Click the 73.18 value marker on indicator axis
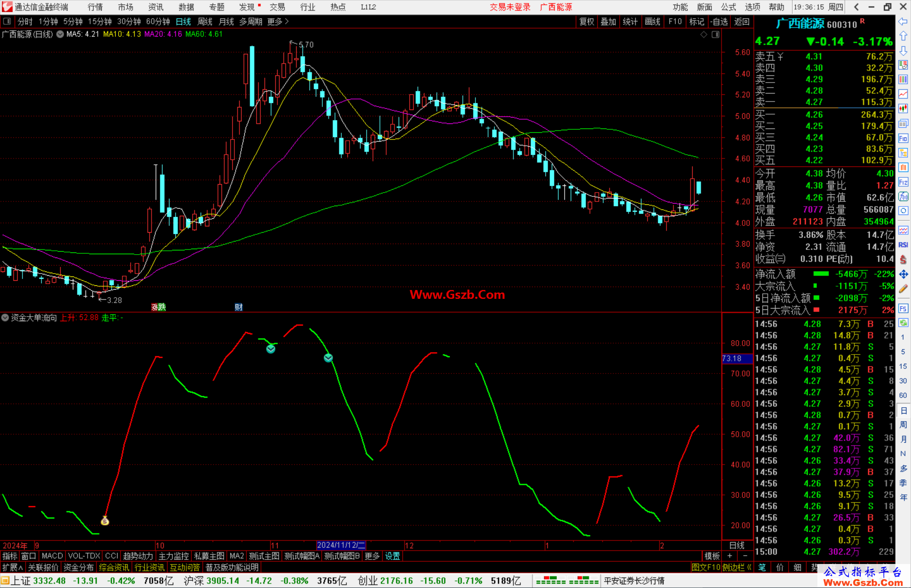 [737, 358]
